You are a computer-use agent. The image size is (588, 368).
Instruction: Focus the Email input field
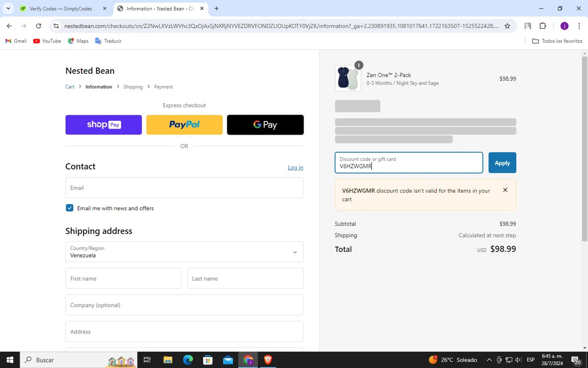[184, 188]
